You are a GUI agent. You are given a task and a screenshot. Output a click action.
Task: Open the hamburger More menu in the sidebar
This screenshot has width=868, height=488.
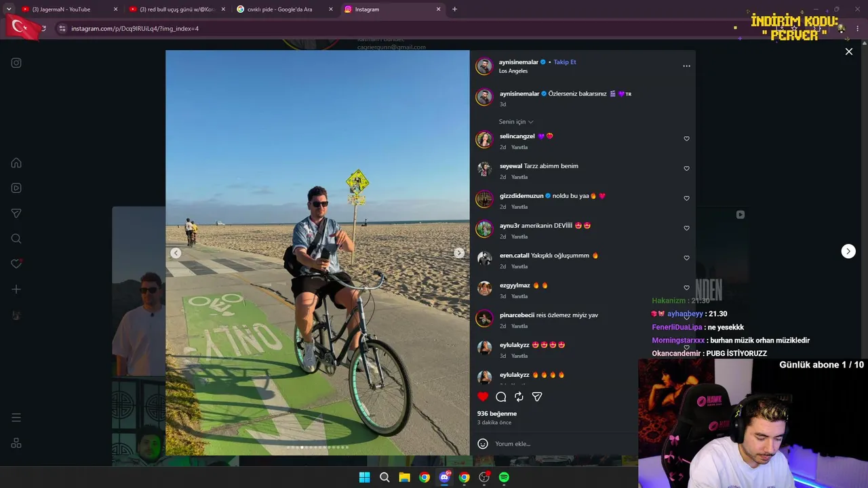(16, 418)
